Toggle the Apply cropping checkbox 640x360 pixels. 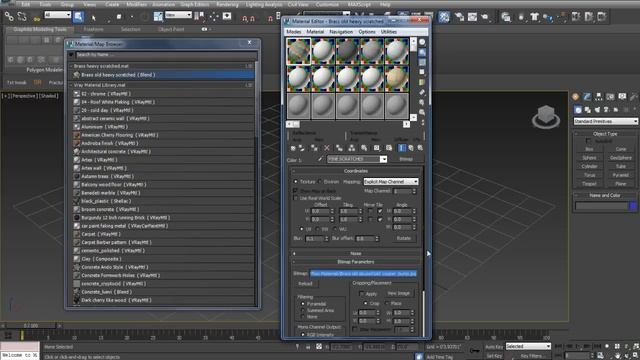(362, 294)
